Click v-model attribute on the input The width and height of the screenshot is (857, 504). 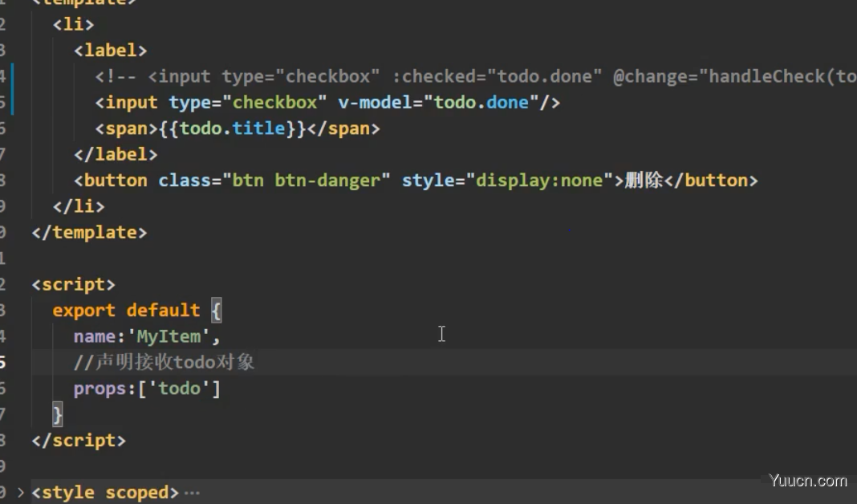[375, 102]
